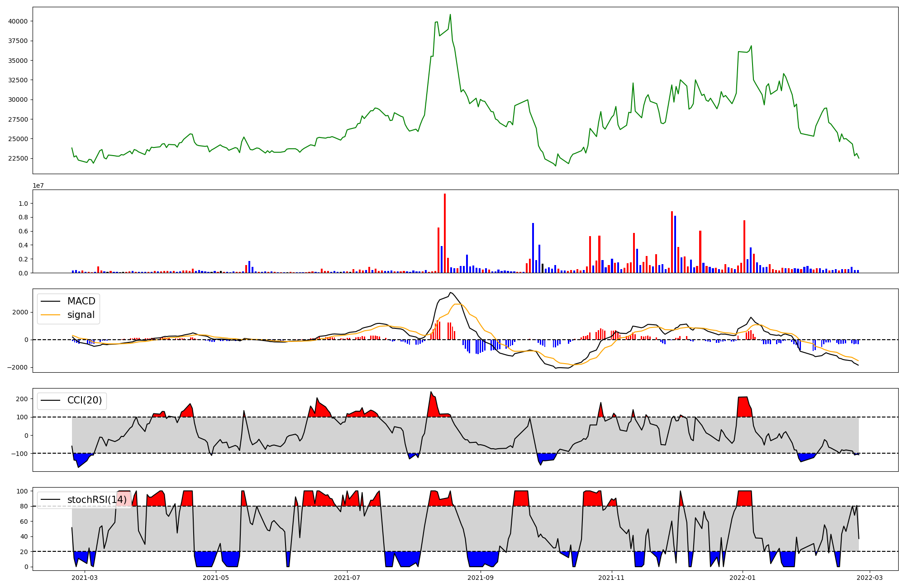Click the 2021-05 x-axis date label
This screenshot has width=905, height=588.
coord(216,577)
